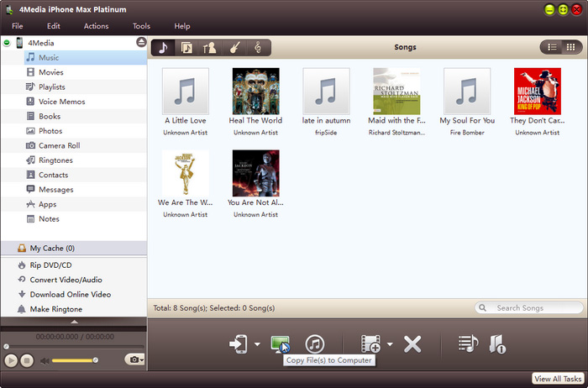Image resolution: width=588 pixels, height=388 pixels.
Task: Click Add Files filmstrip icon
Action: coord(370,343)
